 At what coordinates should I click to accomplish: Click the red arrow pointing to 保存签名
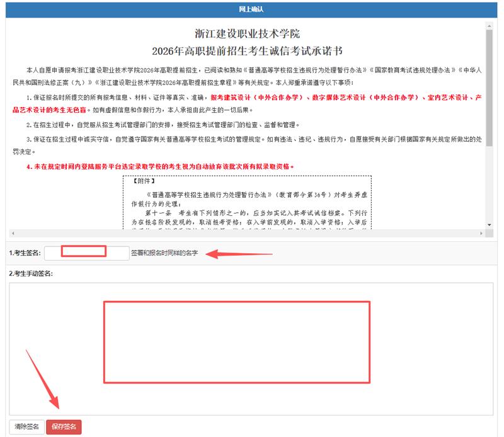(x=42, y=378)
